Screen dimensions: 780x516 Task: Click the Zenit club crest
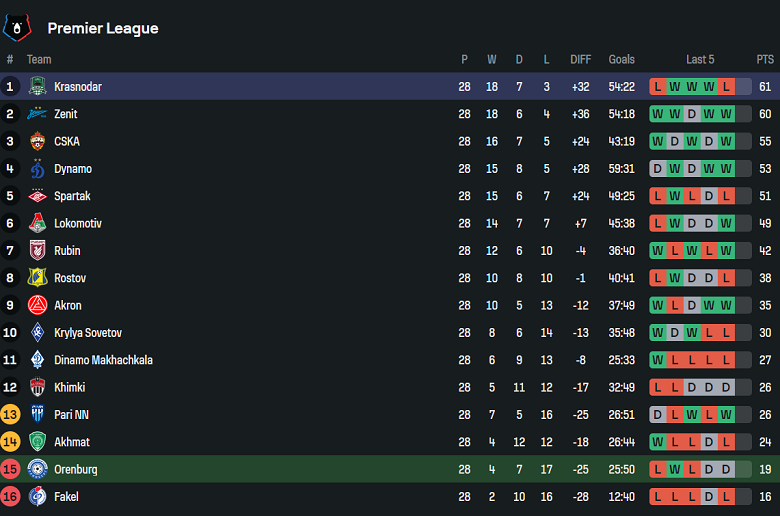pyautogui.click(x=37, y=114)
